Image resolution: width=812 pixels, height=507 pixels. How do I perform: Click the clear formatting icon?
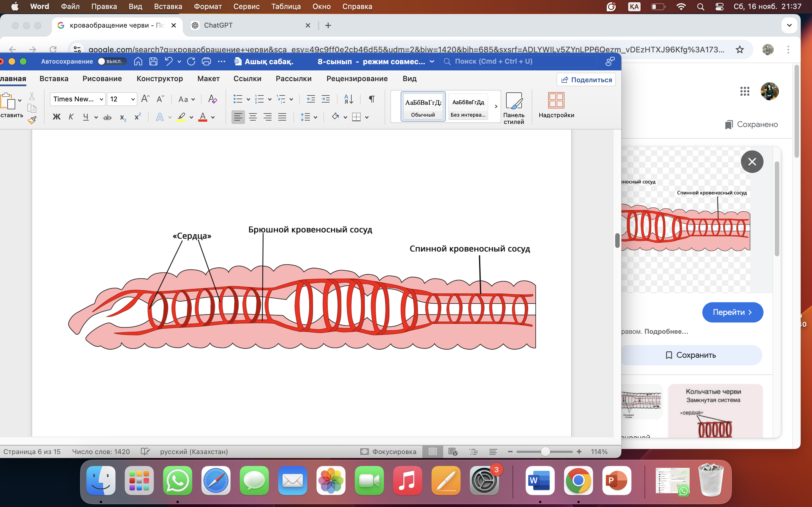212,99
